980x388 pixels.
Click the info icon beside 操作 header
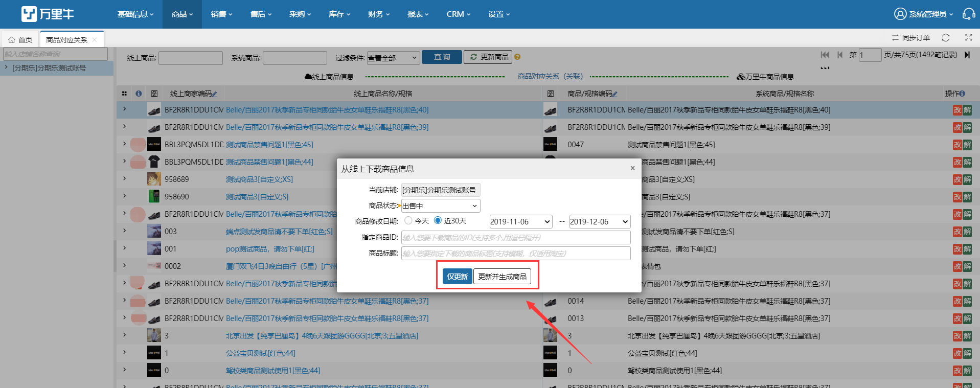pyautogui.click(x=963, y=94)
